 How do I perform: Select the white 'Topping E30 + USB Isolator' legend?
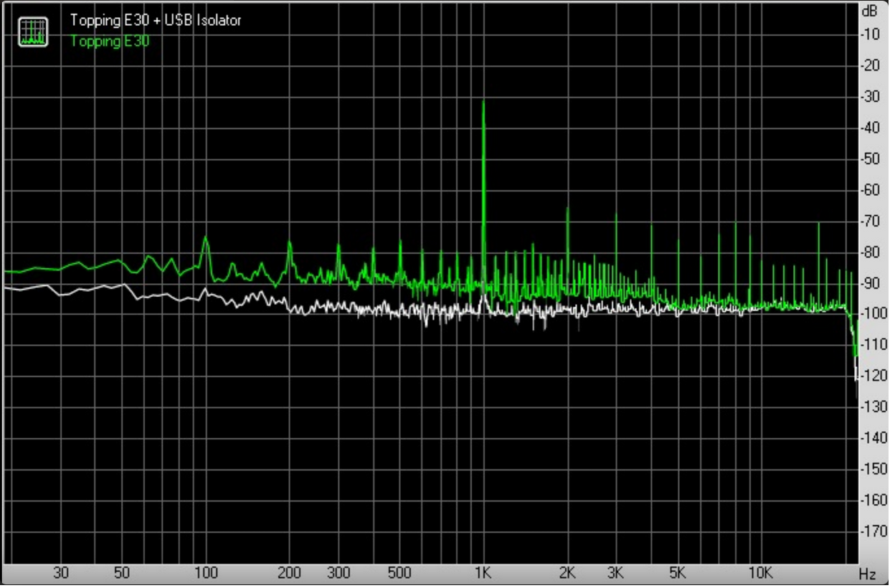pyautogui.click(x=156, y=20)
